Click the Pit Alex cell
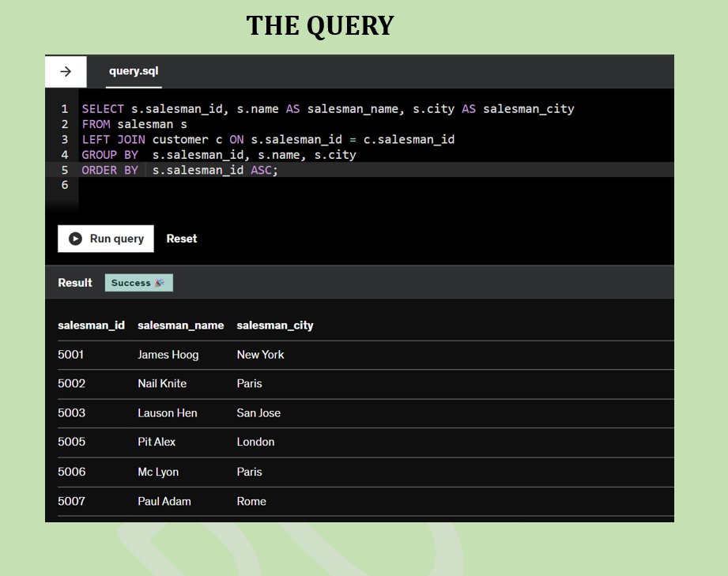 pos(157,442)
